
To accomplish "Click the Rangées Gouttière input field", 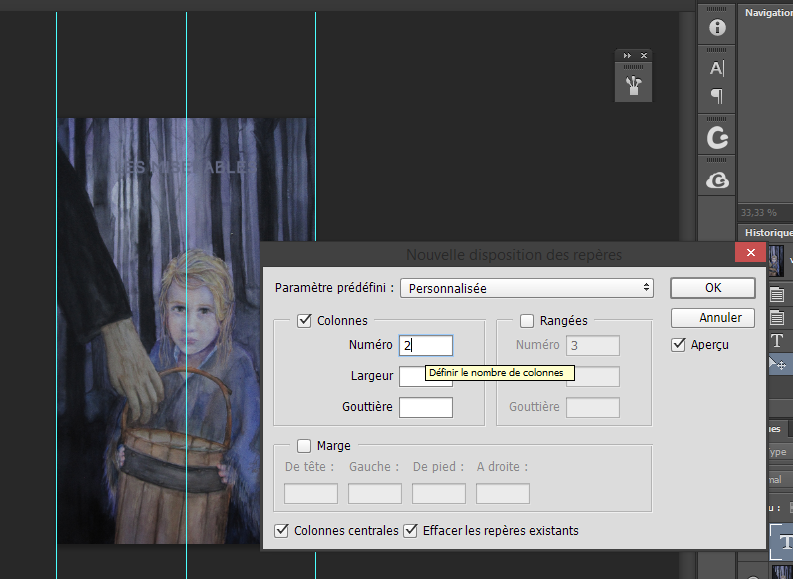I will point(593,408).
